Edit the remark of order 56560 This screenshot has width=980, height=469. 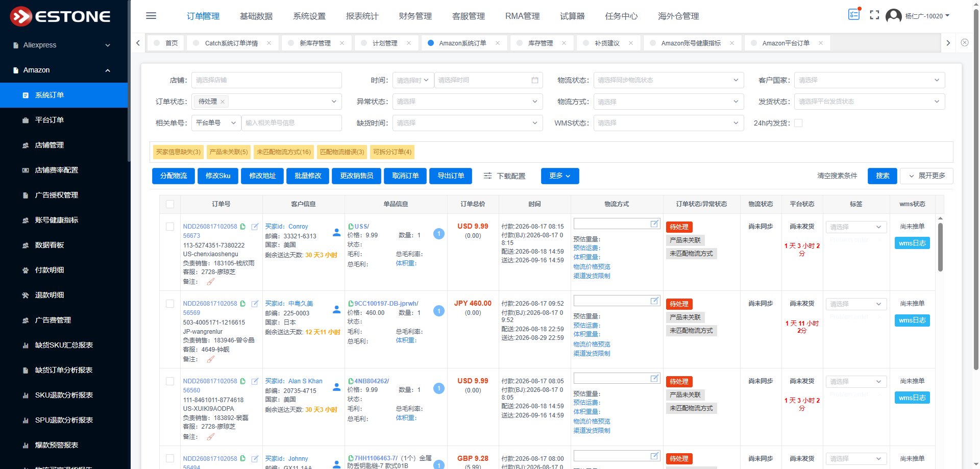(x=211, y=436)
